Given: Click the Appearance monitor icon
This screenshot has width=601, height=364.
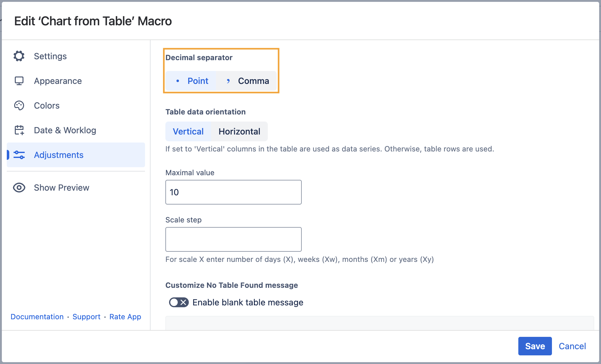Looking at the screenshot, I should [x=19, y=81].
